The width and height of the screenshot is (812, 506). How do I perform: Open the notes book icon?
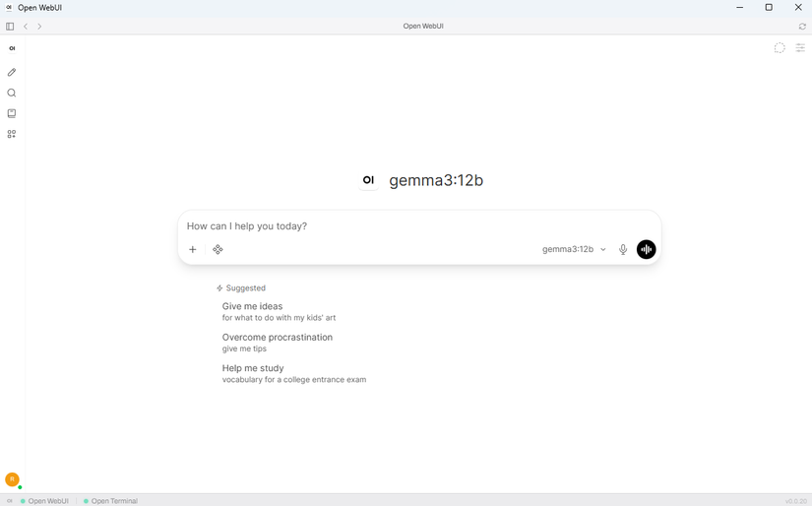click(x=12, y=113)
